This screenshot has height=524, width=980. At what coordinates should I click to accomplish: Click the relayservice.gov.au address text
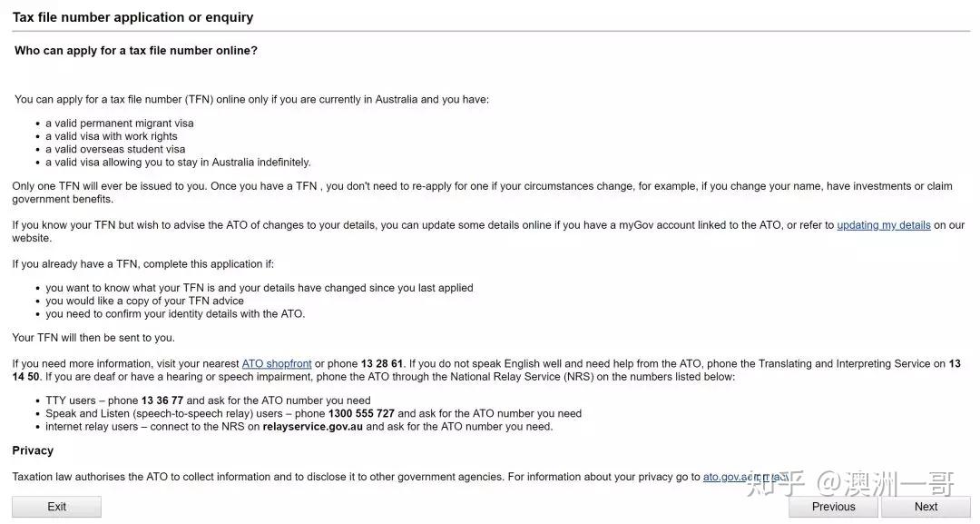tap(312, 427)
